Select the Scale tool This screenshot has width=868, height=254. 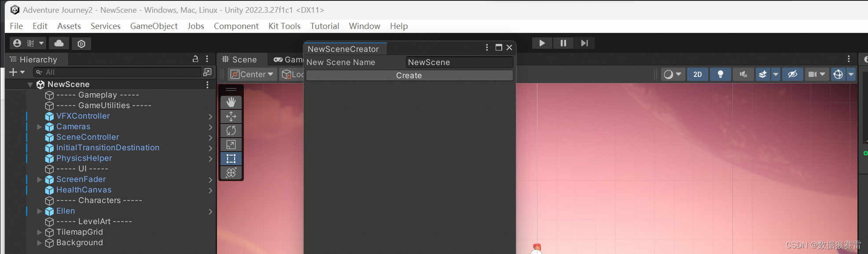[231, 145]
